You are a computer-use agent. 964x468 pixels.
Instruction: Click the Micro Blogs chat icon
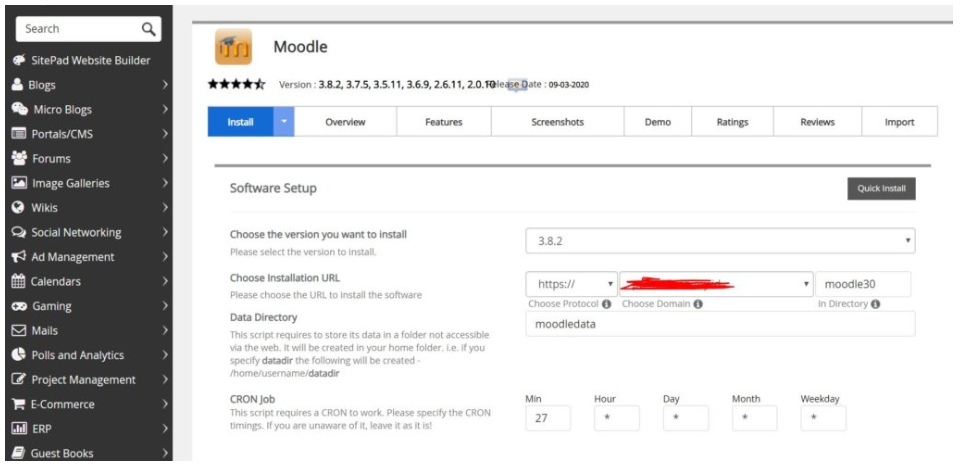[20, 109]
